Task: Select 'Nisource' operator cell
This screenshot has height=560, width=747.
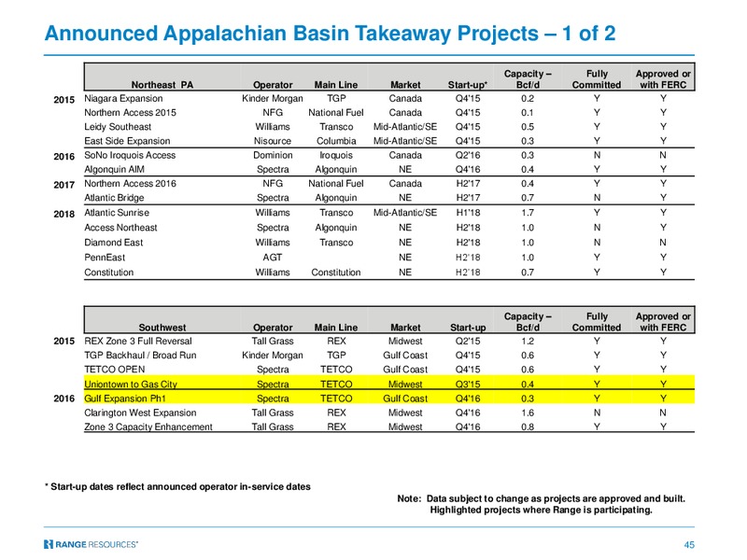Action: coord(273,141)
